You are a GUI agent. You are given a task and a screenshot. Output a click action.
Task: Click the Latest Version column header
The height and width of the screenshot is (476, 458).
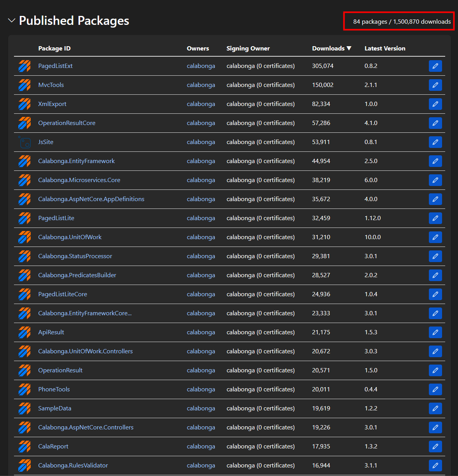tap(385, 49)
